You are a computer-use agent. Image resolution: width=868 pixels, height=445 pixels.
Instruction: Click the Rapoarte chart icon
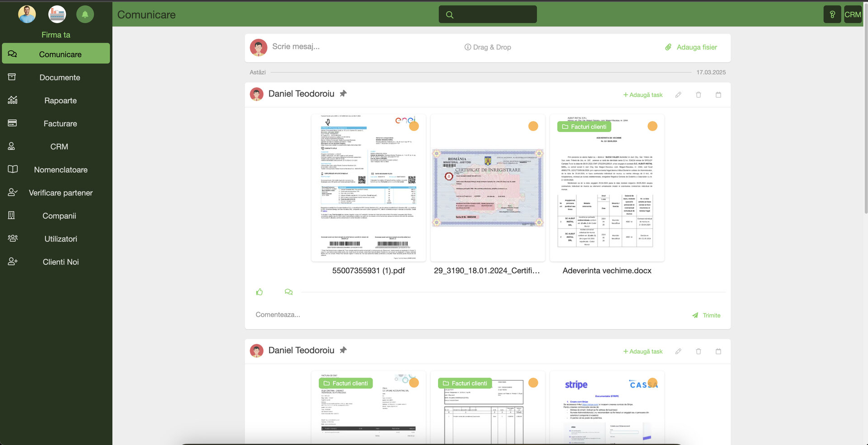pyautogui.click(x=13, y=100)
